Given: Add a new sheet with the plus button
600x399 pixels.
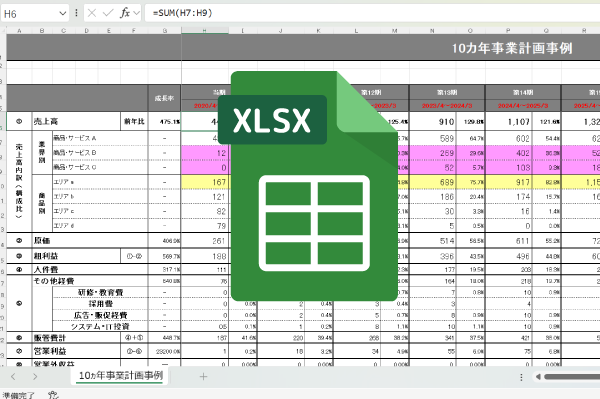Looking at the screenshot, I should click(x=203, y=376).
